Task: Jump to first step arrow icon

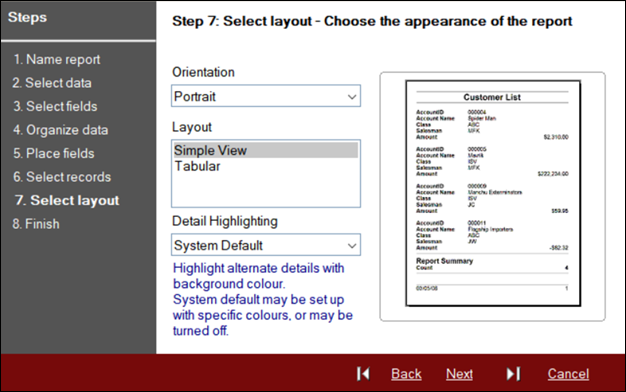Action: pos(363,374)
